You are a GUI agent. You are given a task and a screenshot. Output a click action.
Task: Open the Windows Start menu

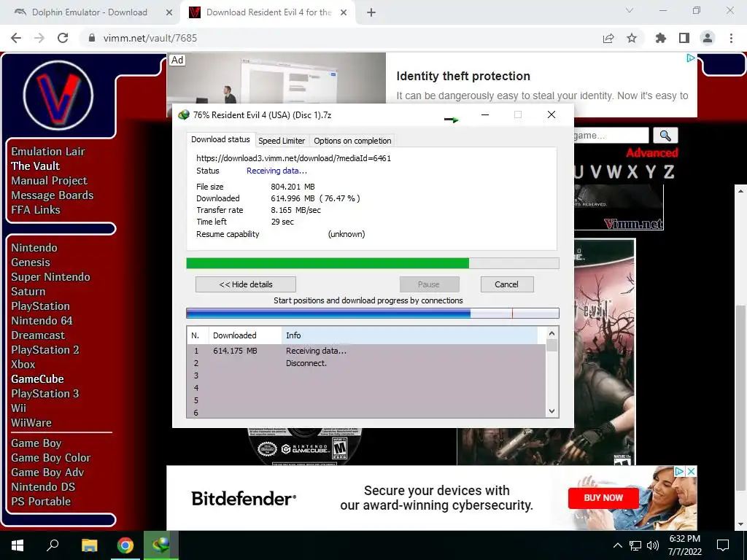(x=18, y=545)
